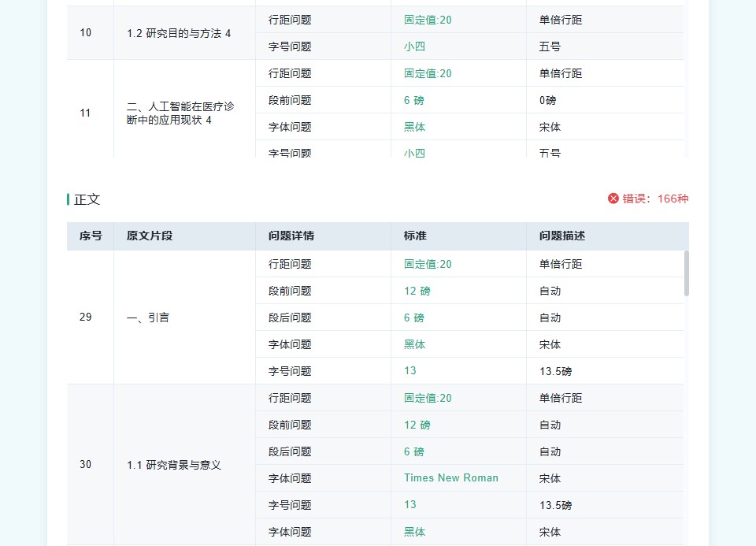The height and width of the screenshot is (546, 756).
Task: Click the 五号 description in row 10
Action: 550,46
